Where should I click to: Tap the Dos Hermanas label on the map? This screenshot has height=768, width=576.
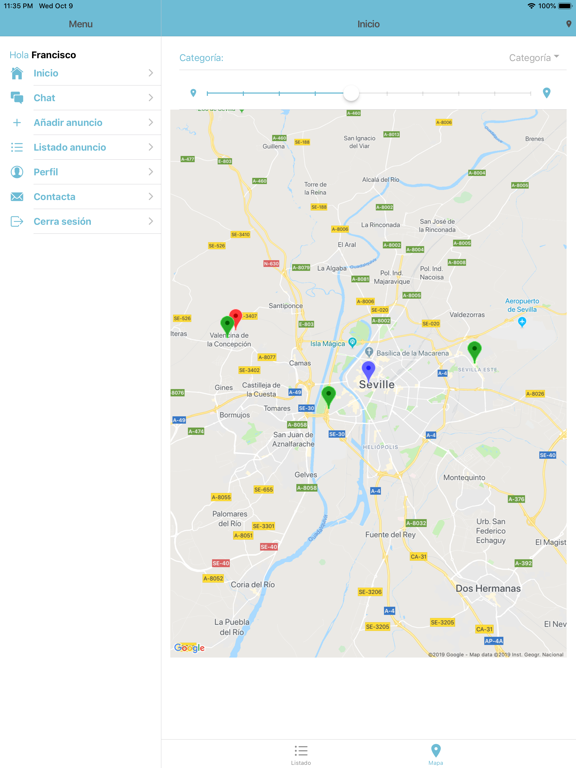[488, 588]
